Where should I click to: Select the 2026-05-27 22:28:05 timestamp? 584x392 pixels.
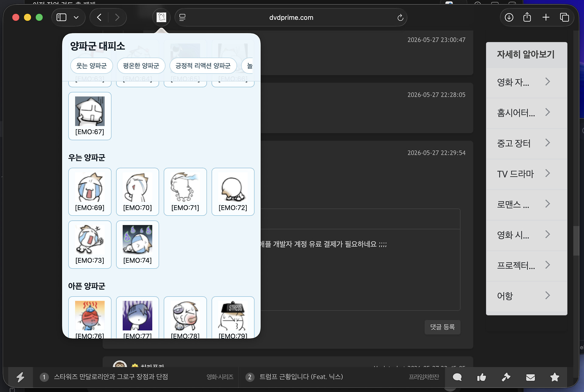tap(436, 95)
